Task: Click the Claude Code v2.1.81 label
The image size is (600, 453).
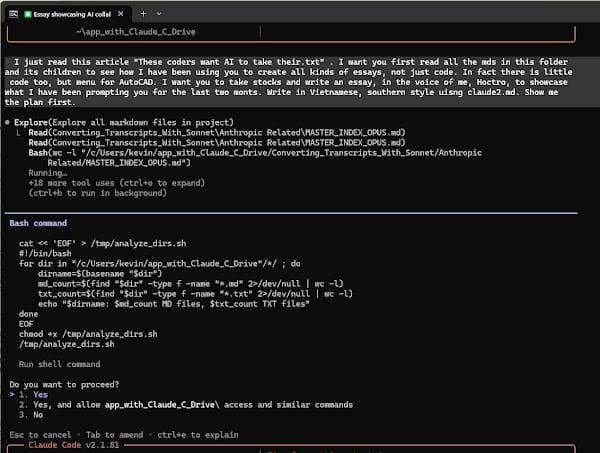Action: tap(67, 448)
